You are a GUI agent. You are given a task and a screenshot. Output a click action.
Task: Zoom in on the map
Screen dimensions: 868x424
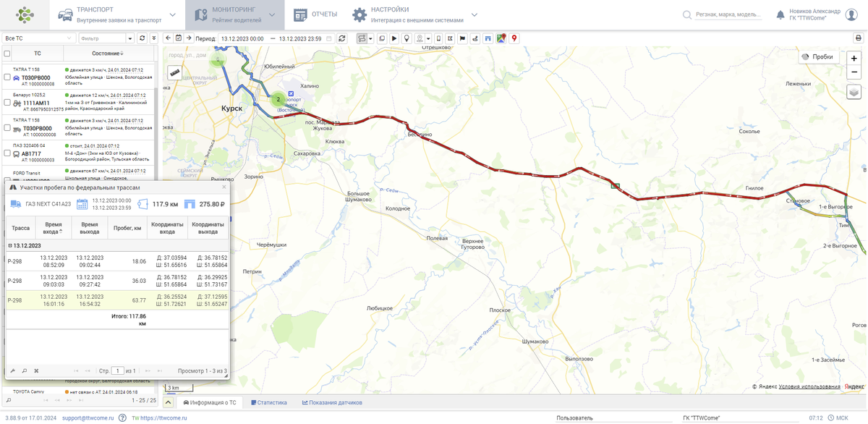[x=854, y=58]
